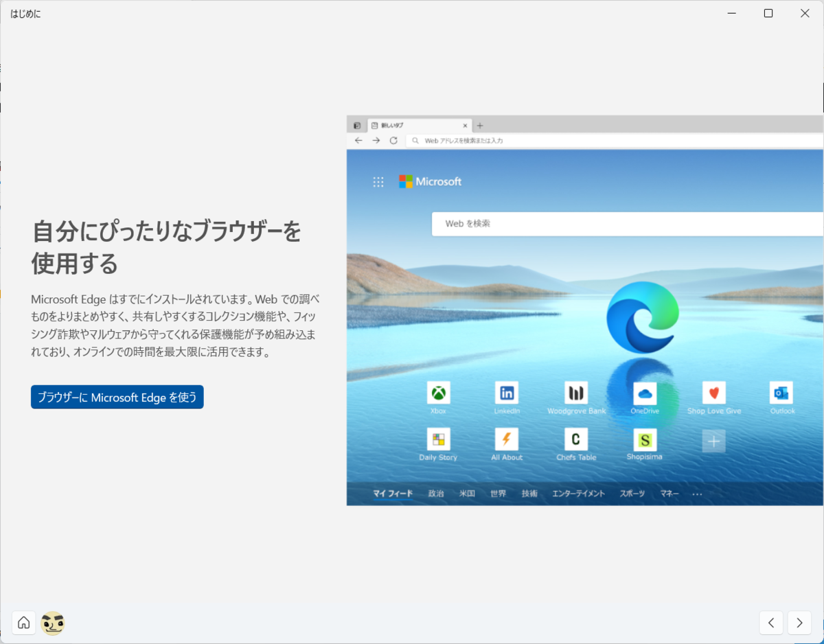Click the paragraph starting Microsoft Edge はすでに

[175, 325]
